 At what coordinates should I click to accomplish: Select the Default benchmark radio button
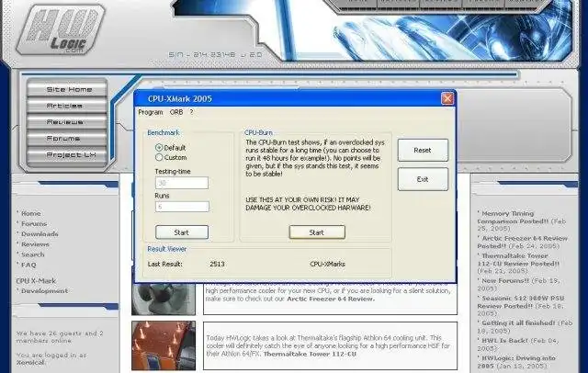tap(159, 148)
